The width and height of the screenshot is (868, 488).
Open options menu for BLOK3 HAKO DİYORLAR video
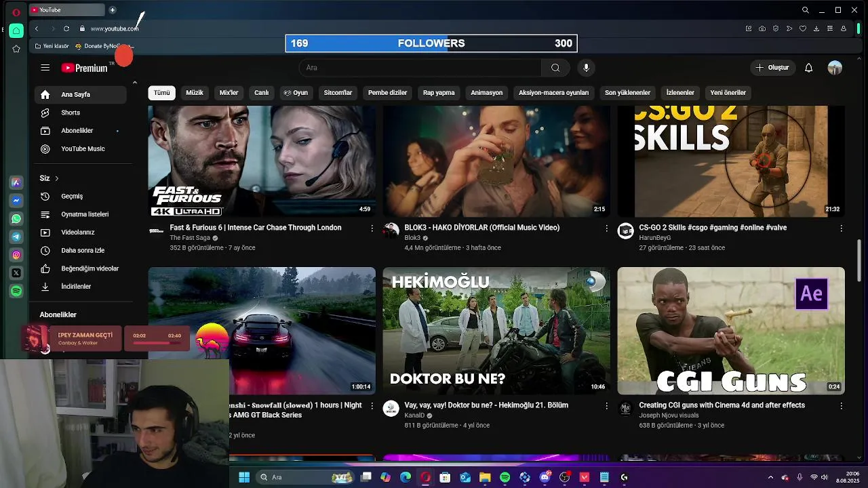tap(606, 228)
